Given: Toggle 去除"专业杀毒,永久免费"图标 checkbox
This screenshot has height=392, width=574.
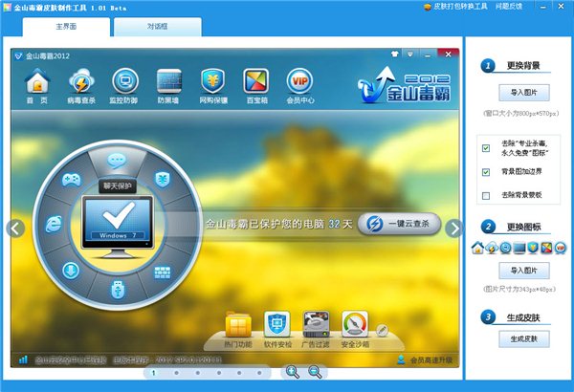Looking at the screenshot, I should (x=486, y=148).
